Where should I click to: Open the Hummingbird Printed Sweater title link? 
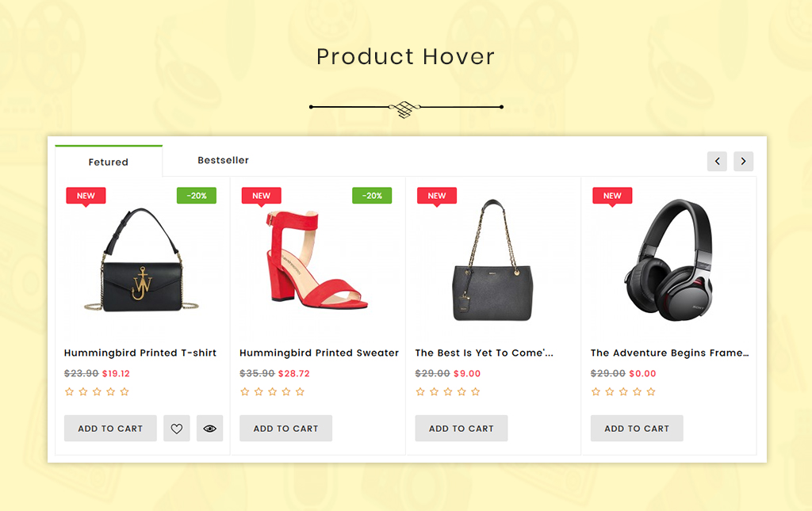[319, 353]
